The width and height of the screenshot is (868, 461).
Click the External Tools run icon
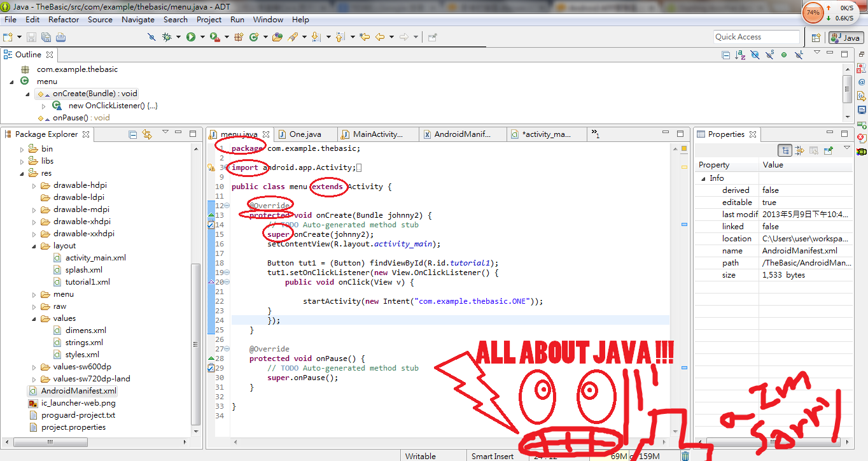(x=214, y=37)
